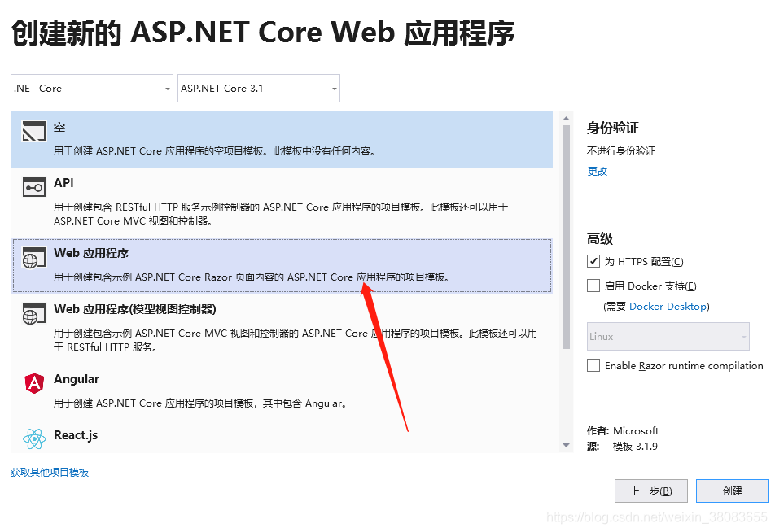Click the Web 应用程序 globe icon

[x=33, y=258]
